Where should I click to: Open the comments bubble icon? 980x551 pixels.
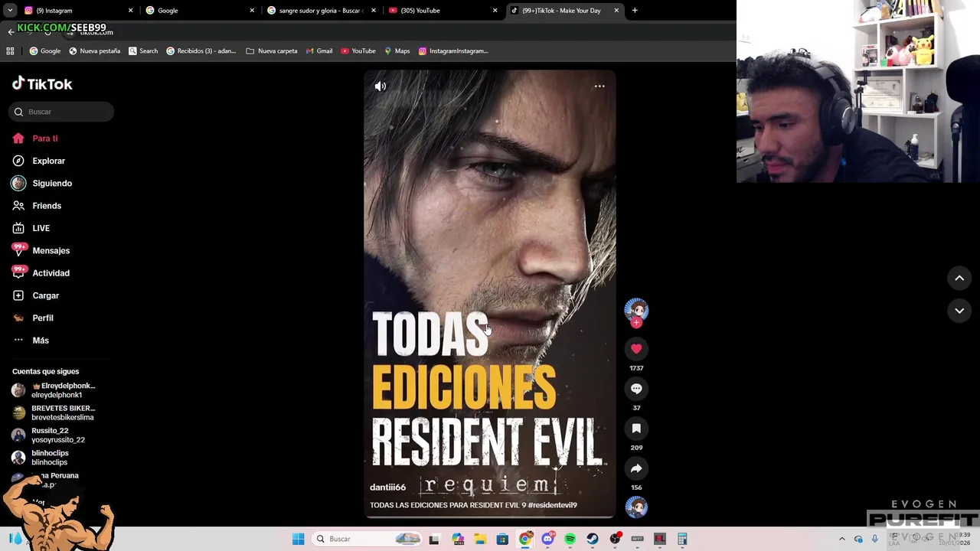636,389
